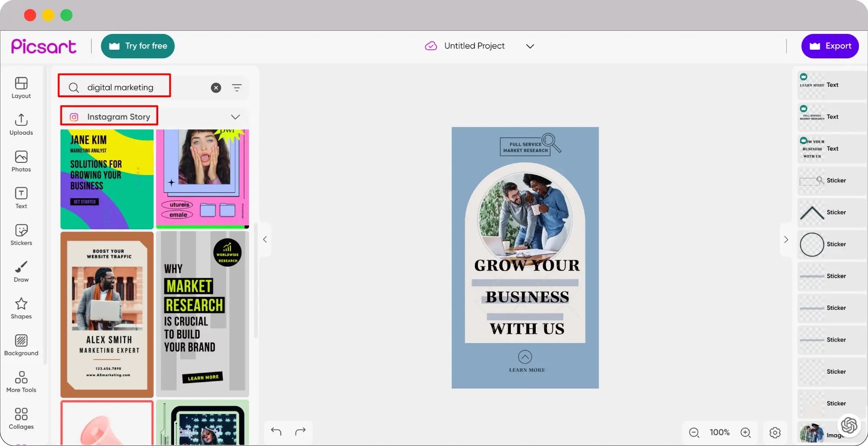Click the Try for free button

point(138,46)
